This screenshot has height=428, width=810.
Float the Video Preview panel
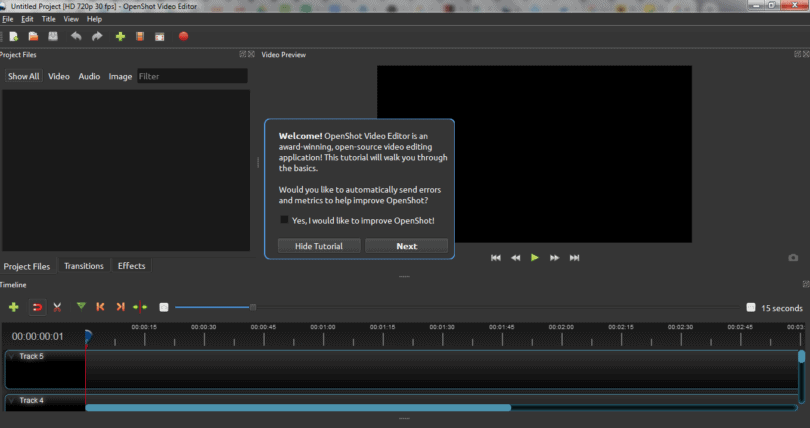[797, 54]
